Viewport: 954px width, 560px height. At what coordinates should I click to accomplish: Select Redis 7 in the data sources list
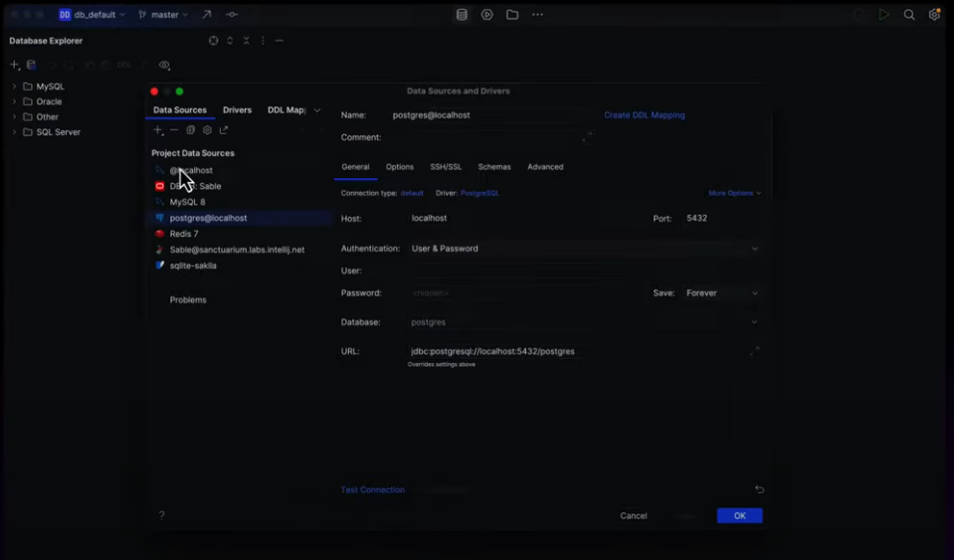point(184,234)
